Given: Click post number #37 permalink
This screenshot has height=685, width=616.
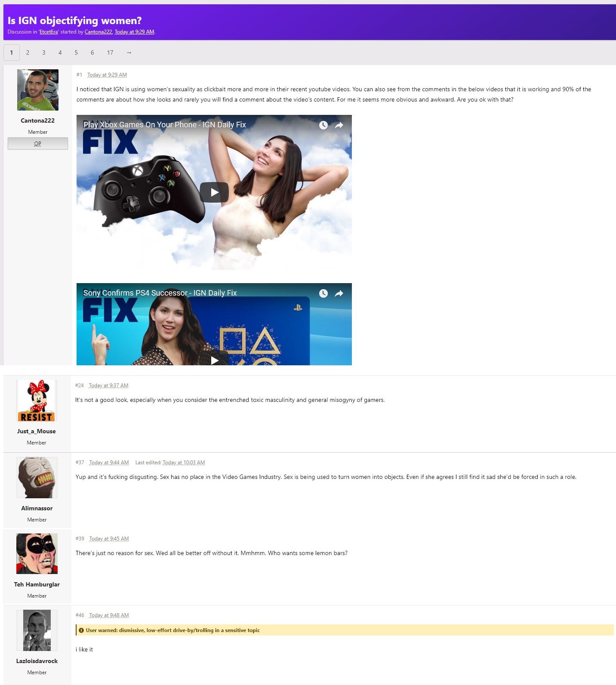Looking at the screenshot, I should [80, 463].
